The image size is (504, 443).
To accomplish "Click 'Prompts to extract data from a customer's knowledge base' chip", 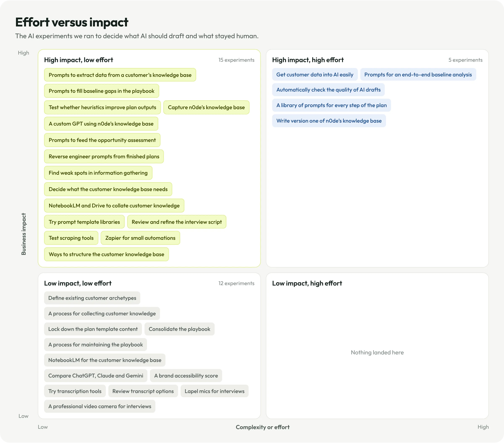I will point(120,75).
